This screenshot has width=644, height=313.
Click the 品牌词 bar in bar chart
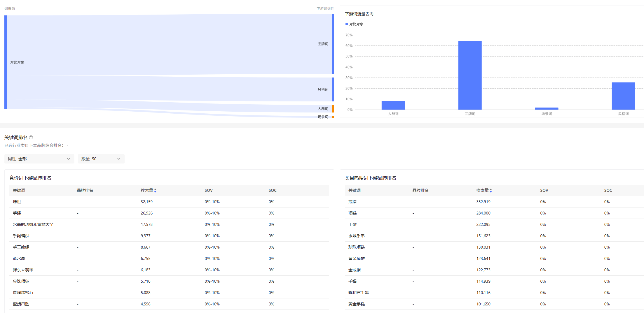pos(470,75)
